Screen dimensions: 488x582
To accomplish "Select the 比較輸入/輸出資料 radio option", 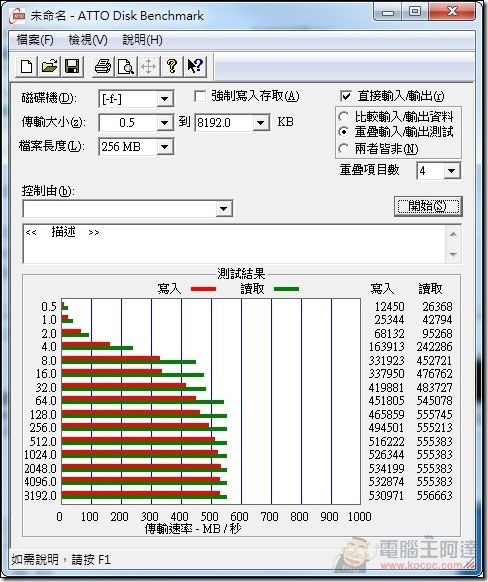I will point(344,117).
